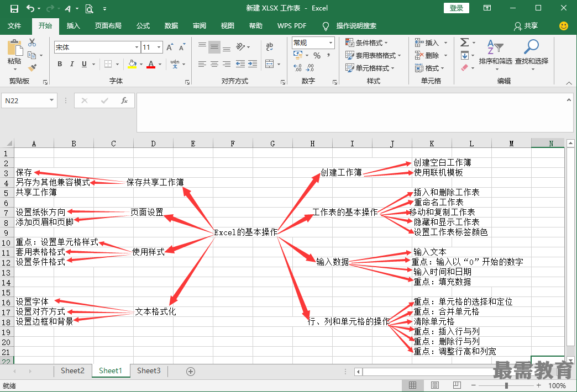
Task: Open the 套用表格格式 dropdown
Action: coord(373,56)
